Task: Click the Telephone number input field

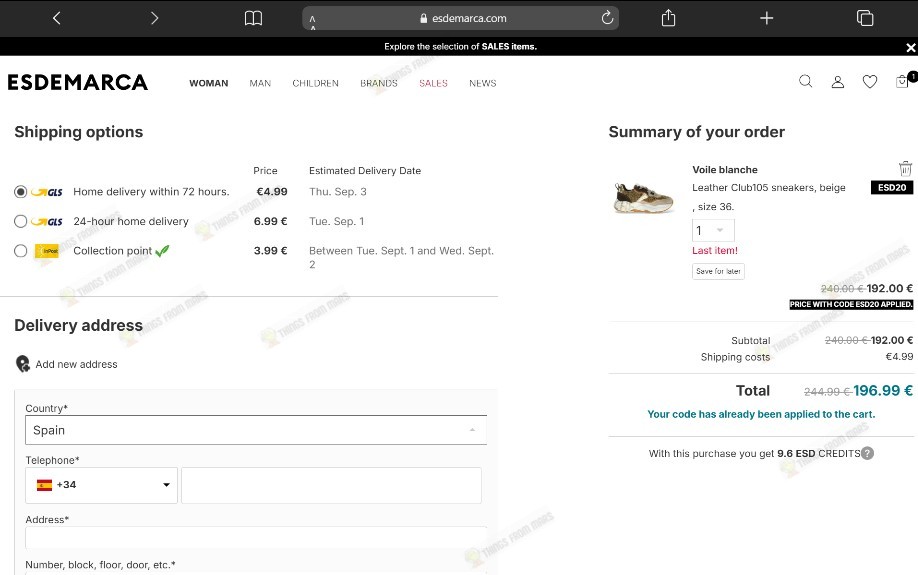Action: pos(331,485)
